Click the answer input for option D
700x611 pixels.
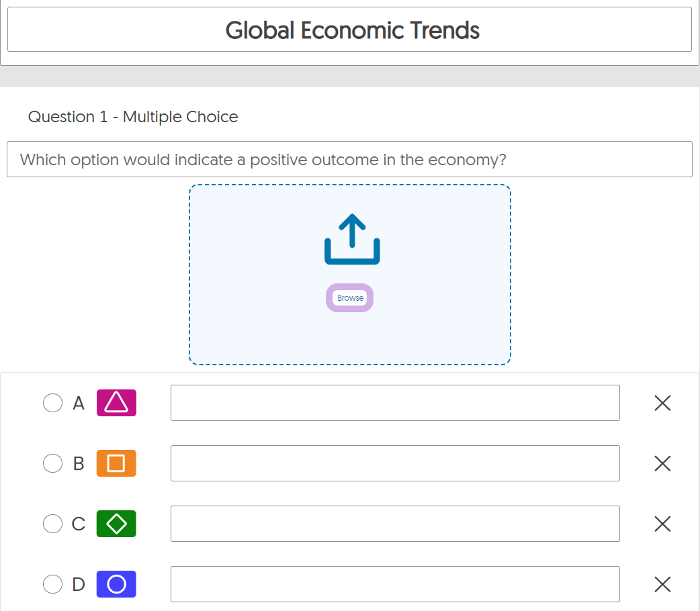[x=395, y=584]
